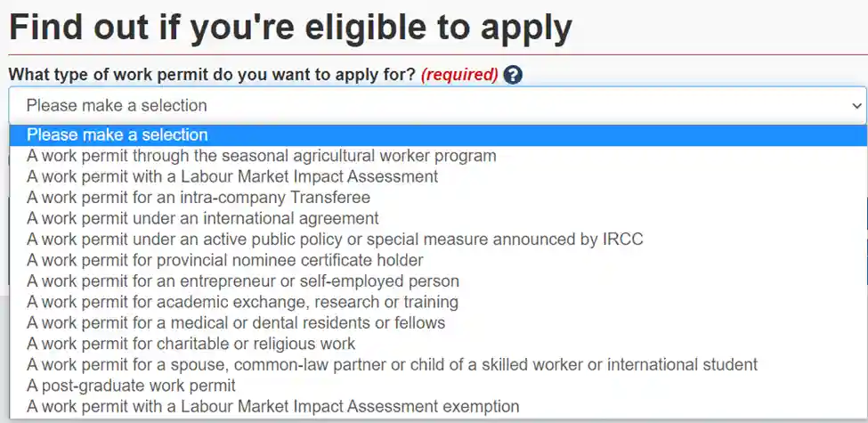The image size is (868, 423).
Task: Click the work permit type question label
Action: point(212,74)
